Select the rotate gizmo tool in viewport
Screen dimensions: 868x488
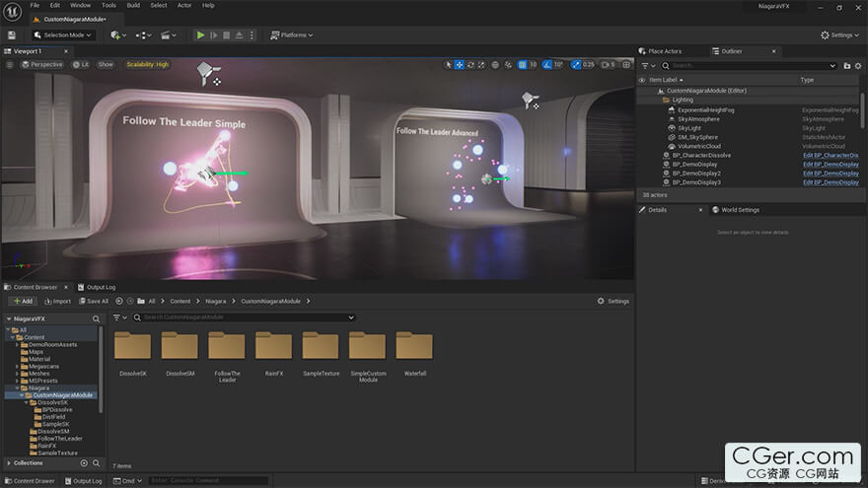(472, 65)
